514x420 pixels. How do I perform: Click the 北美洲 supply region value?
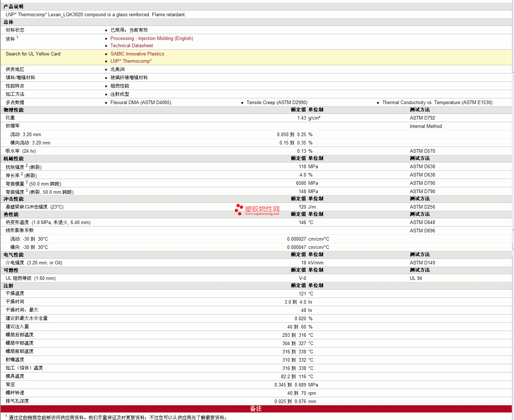pyautogui.click(x=117, y=70)
